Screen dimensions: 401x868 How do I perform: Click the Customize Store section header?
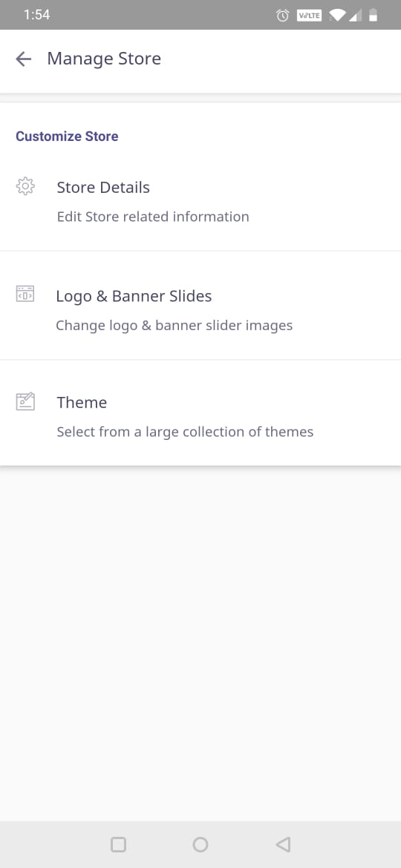67,137
